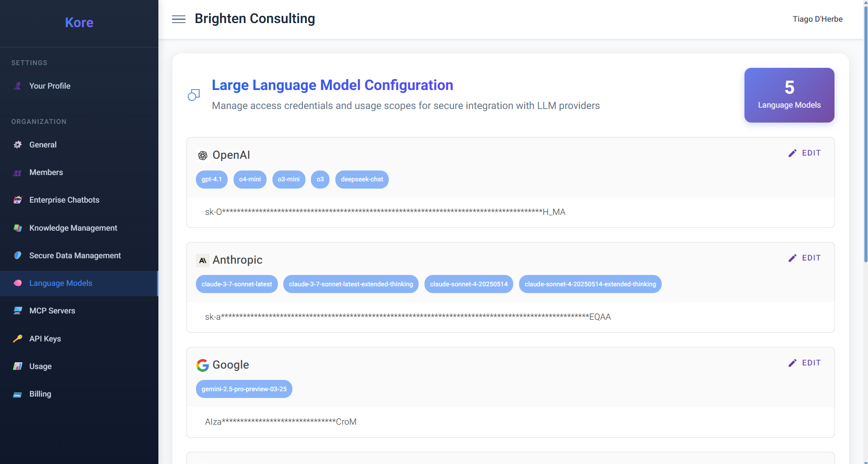The image size is (868, 464).
Task: Click the Billing card icon
Action: 18,394
